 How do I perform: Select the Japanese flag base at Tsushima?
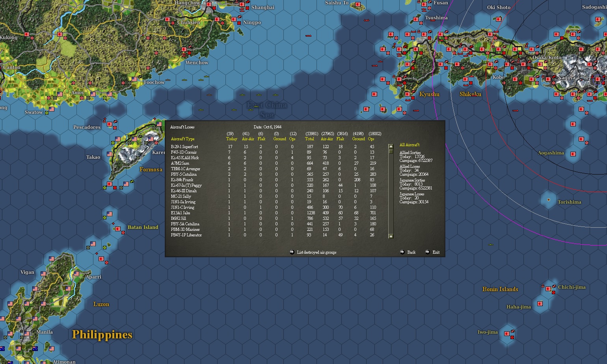(x=416, y=19)
